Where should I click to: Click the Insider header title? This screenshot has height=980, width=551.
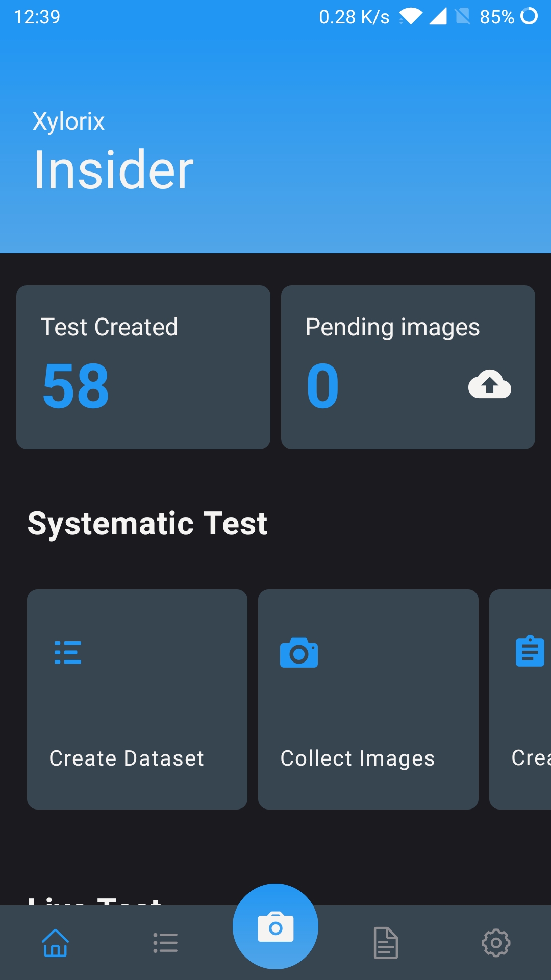[113, 169]
